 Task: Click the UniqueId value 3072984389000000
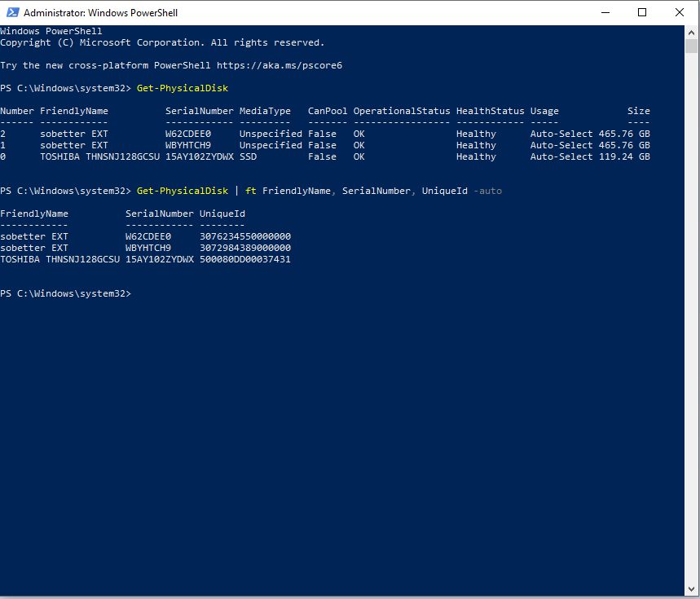pyautogui.click(x=244, y=248)
